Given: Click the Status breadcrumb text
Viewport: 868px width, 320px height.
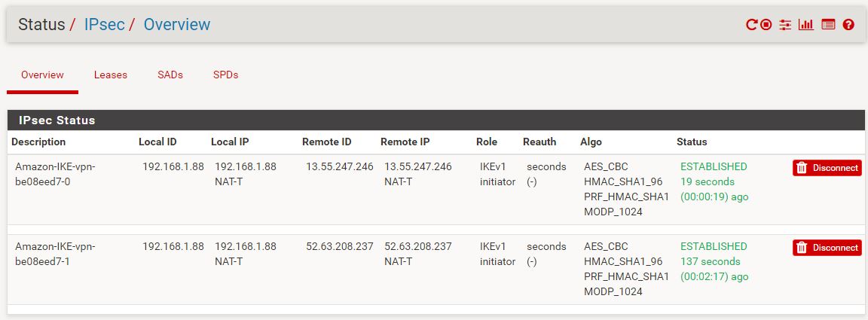Looking at the screenshot, I should tap(41, 24).
